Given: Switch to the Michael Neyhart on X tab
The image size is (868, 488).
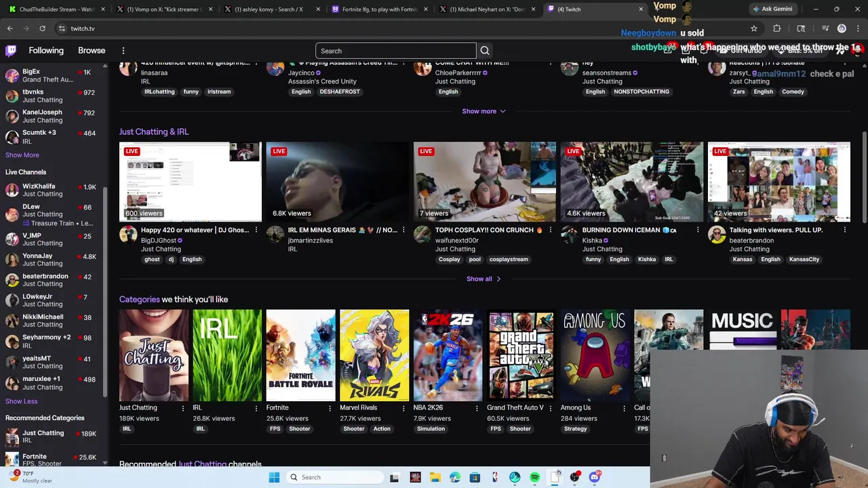Looking at the screenshot, I should tap(487, 9).
